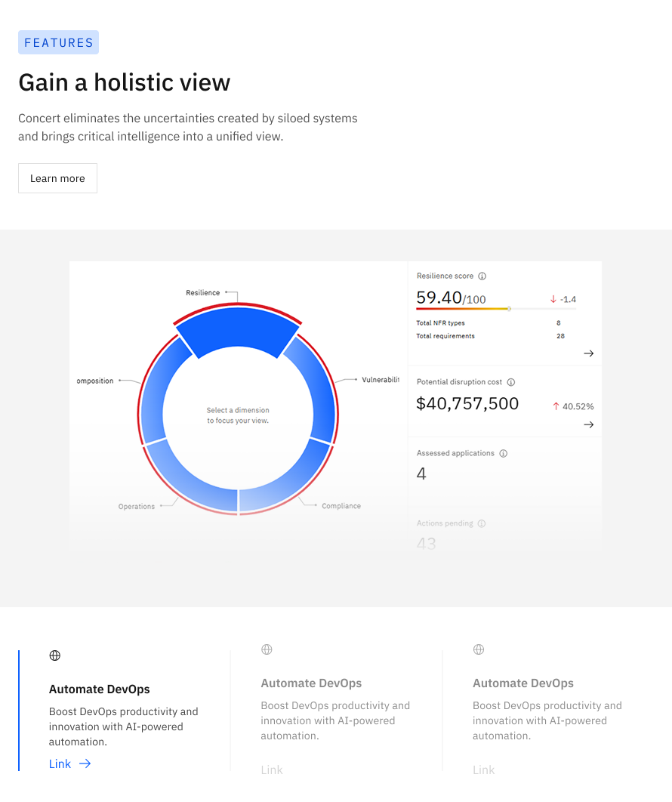Click the Operations chart label
This screenshot has height=802, width=672.
[x=136, y=507]
